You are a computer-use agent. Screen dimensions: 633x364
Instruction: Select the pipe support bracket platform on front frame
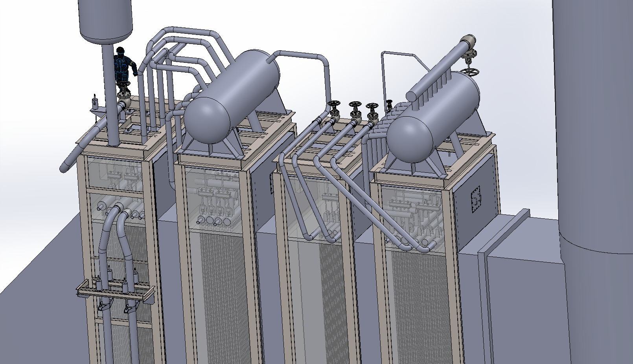[116, 292]
